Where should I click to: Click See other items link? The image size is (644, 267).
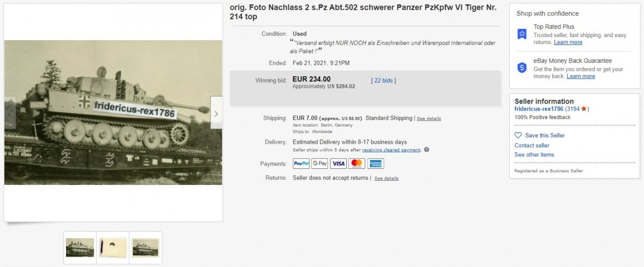(x=535, y=154)
